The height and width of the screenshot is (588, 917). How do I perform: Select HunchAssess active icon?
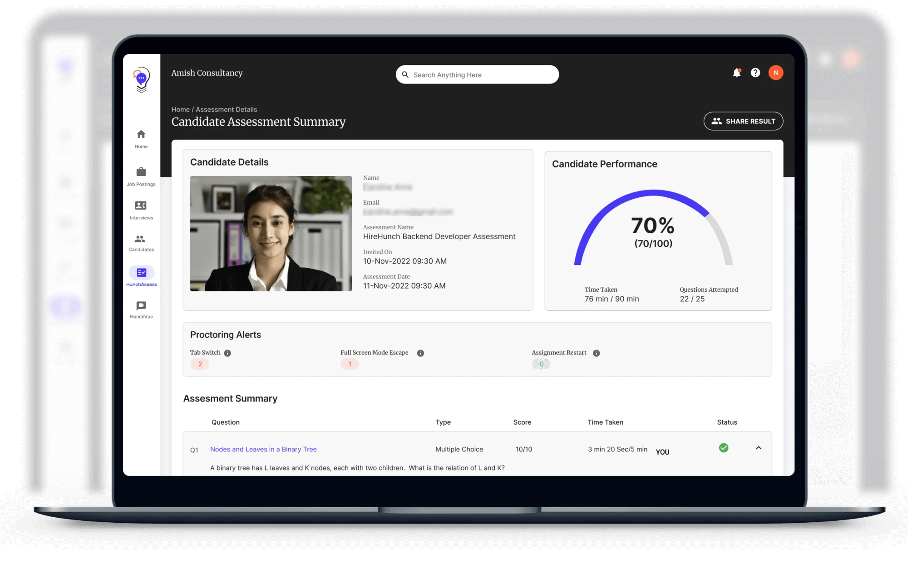tap(142, 273)
